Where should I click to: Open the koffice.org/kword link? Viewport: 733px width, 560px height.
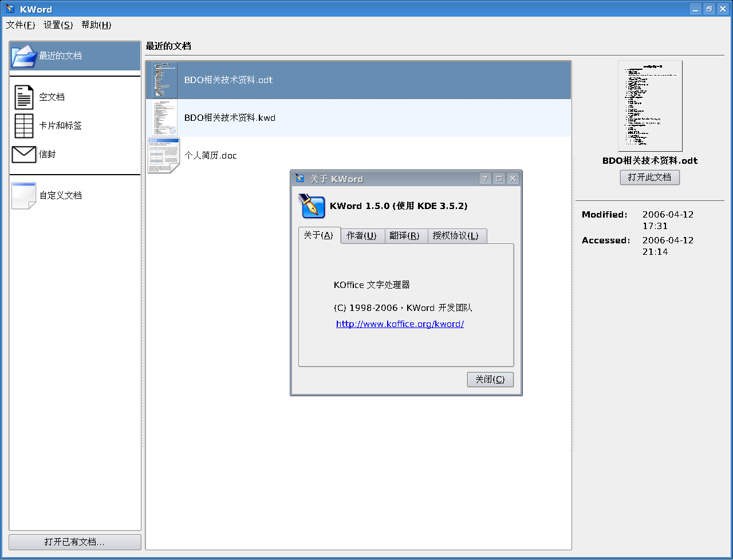[x=400, y=324]
